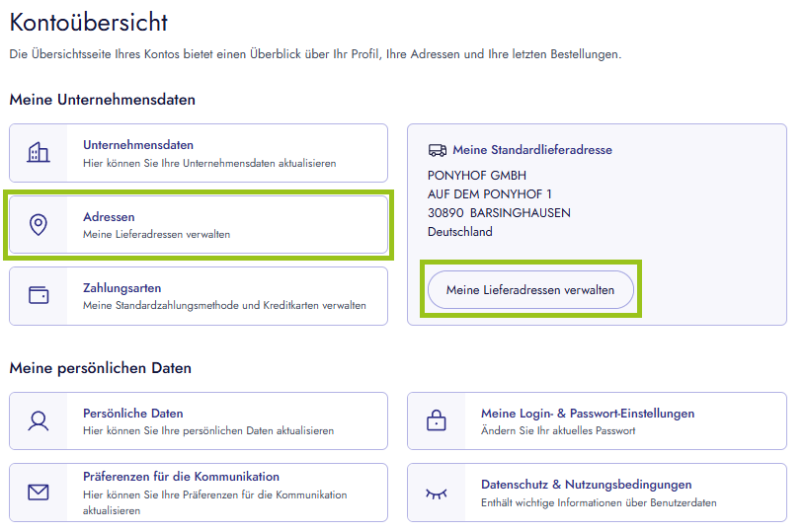Click the Kontoübersicht page heading

89,23
